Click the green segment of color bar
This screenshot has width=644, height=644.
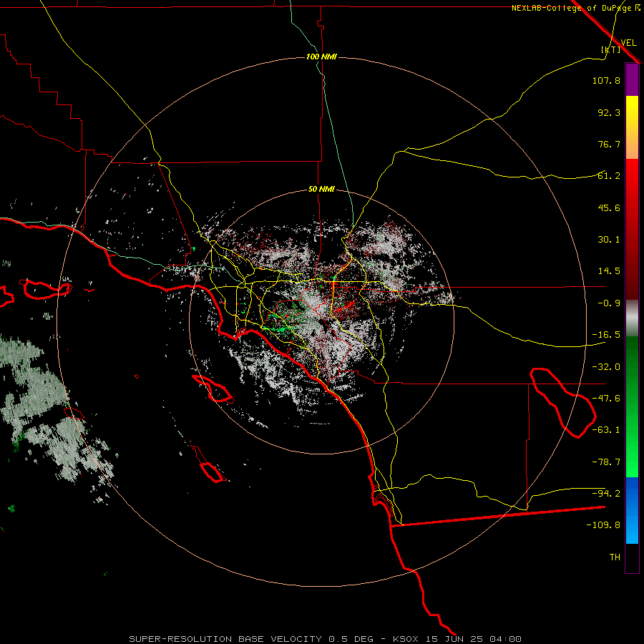(632, 406)
